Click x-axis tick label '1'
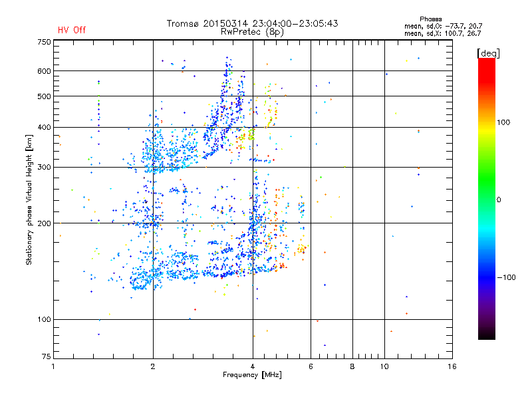Image resolution: width=532 pixels, height=399 pixels. click(53, 366)
